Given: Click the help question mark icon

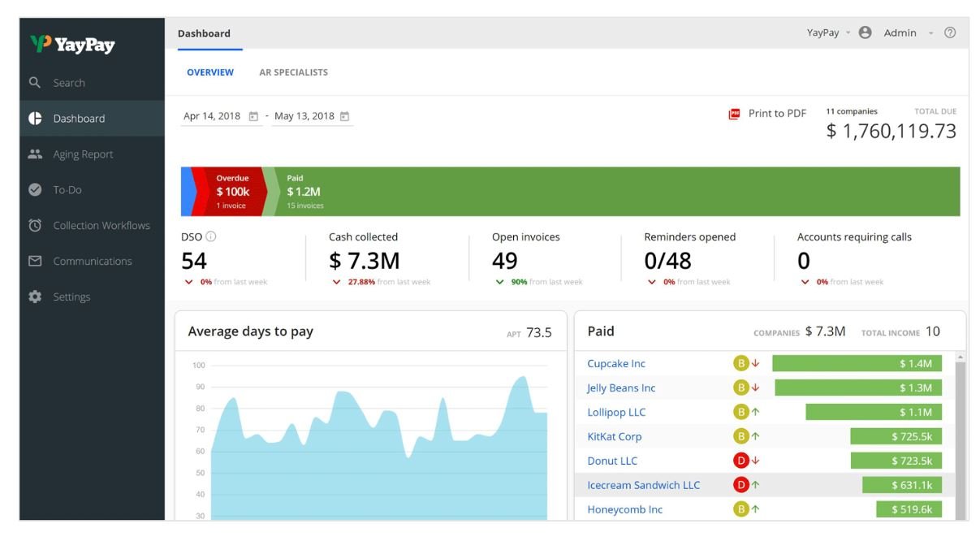Looking at the screenshot, I should 950,33.
